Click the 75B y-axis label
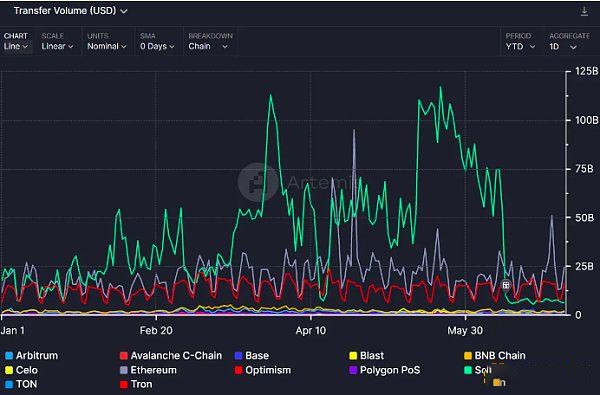 click(x=584, y=169)
